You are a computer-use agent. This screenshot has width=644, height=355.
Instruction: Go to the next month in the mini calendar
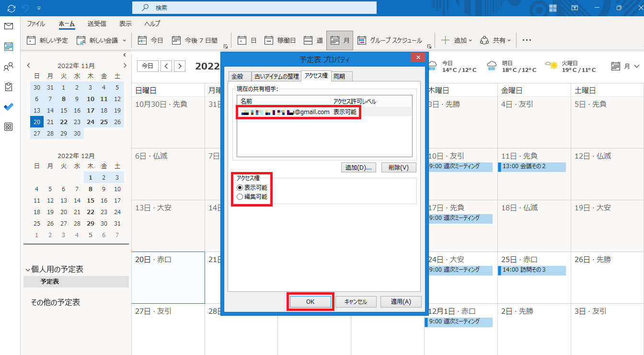click(x=125, y=66)
